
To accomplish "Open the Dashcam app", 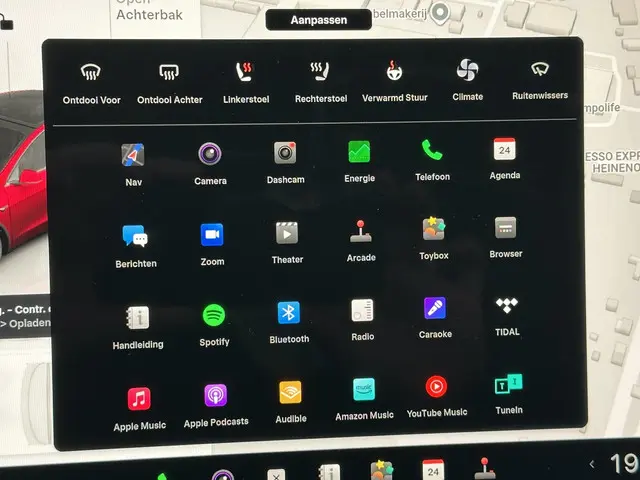I will pos(285,153).
